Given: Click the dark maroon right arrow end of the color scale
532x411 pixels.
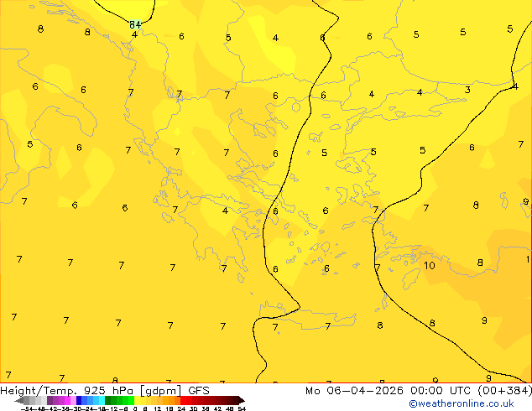Looking at the screenshot, I should 242,401.
